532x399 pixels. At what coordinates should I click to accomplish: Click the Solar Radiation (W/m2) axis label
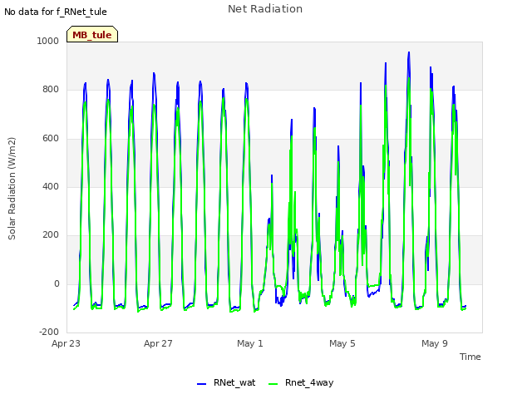[x=12, y=189]
